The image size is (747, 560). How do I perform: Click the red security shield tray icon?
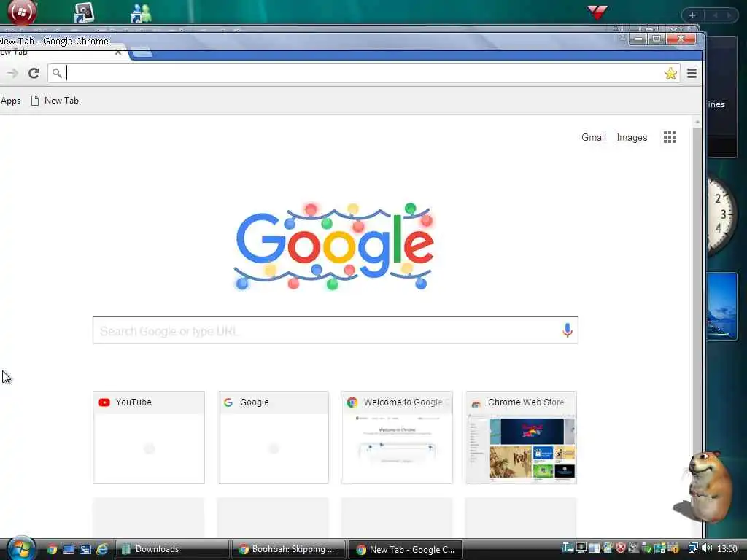pyautogui.click(x=620, y=548)
